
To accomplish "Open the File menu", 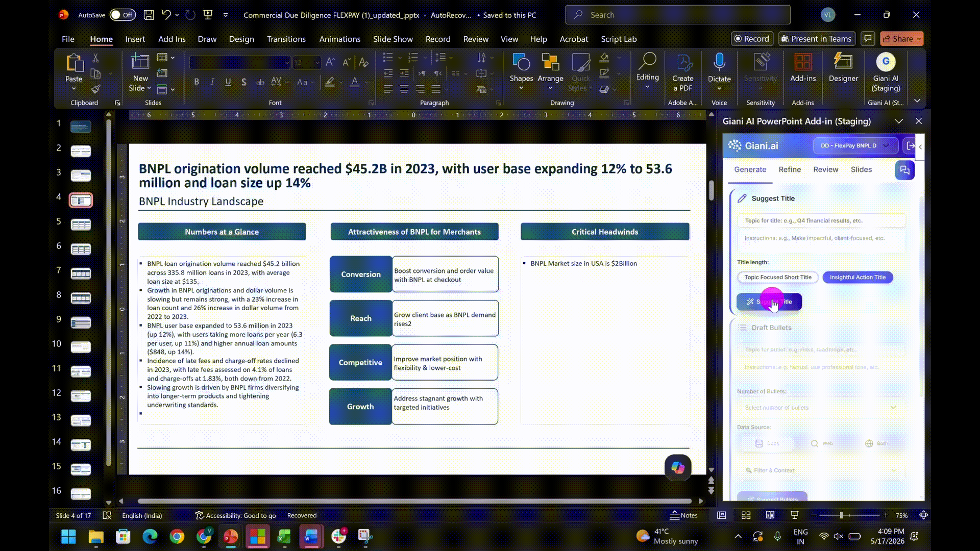I will (68, 39).
